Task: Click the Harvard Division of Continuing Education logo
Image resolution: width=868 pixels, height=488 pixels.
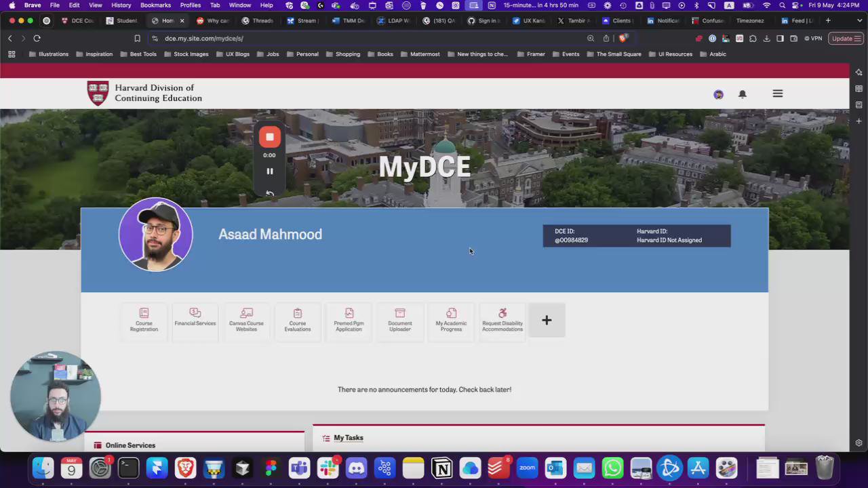Action: pyautogui.click(x=144, y=94)
